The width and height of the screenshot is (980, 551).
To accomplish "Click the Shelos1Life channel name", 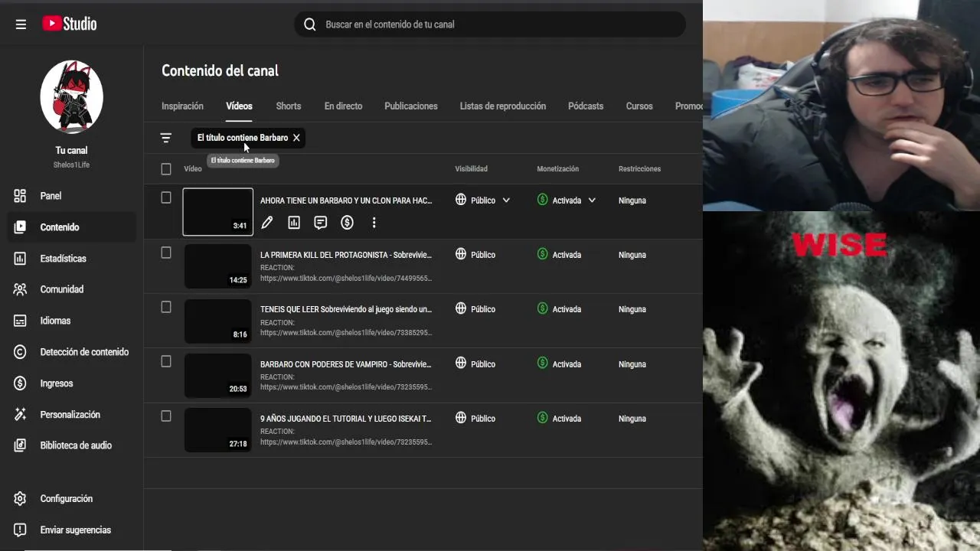I will click(x=71, y=165).
